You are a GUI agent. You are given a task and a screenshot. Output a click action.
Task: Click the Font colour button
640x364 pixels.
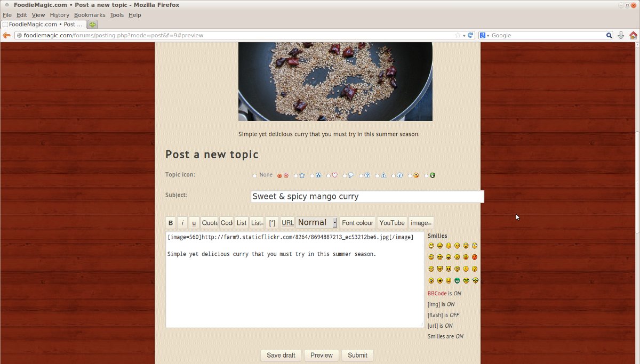357,223
